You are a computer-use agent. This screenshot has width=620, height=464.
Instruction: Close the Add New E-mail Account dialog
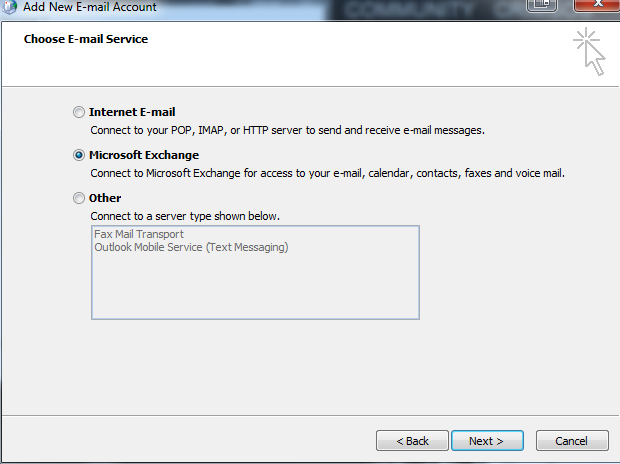[592, 5]
